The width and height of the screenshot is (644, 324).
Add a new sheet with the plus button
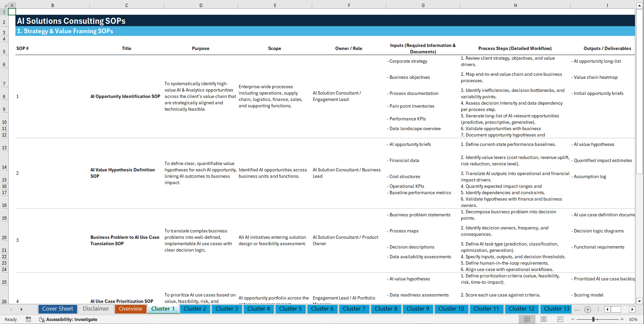pos(587,309)
